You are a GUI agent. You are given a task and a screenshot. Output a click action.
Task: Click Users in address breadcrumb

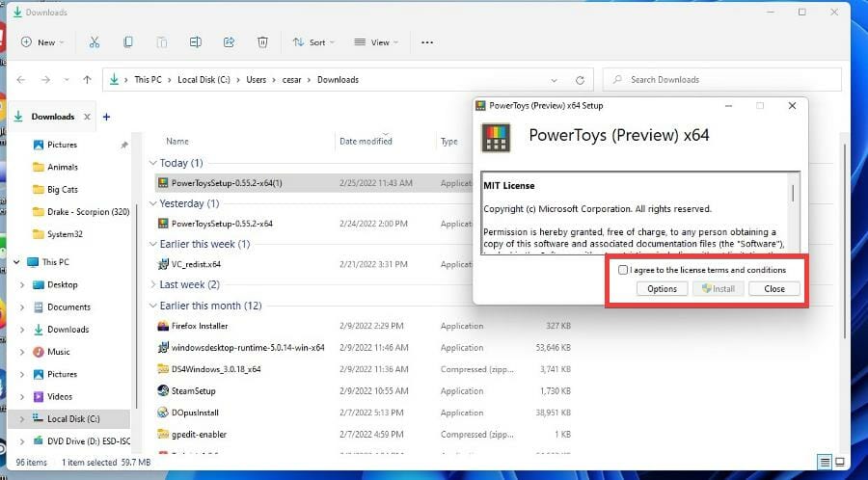257,80
